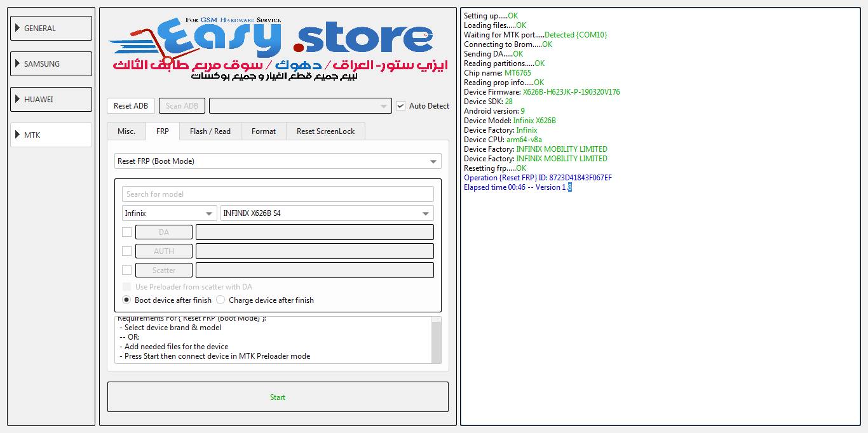Viewport: 868px width, 433px height.
Task: Click the Search for model field
Action: (x=278, y=194)
